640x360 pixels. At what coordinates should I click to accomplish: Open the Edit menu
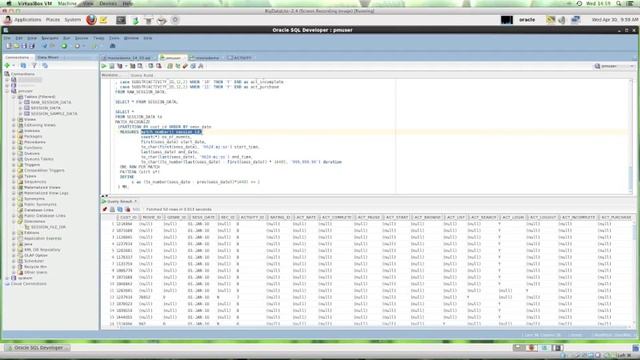tap(19, 38)
